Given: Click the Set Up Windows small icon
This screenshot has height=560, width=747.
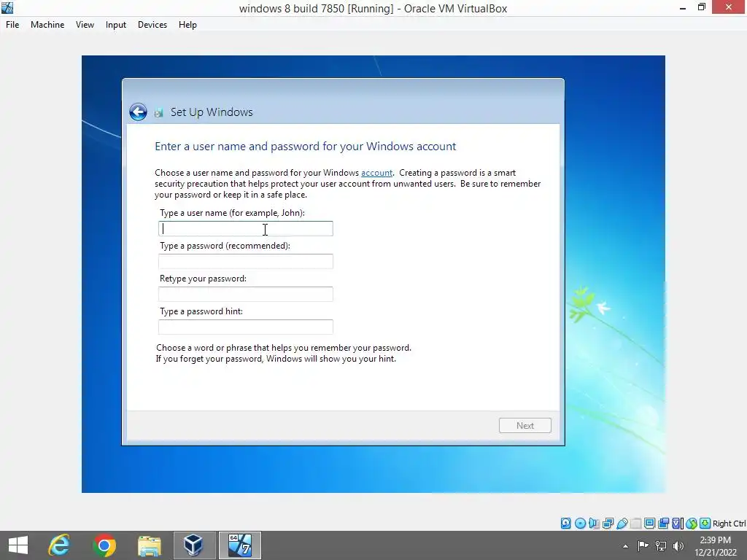Looking at the screenshot, I should pyautogui.click(x=158, y=113).
